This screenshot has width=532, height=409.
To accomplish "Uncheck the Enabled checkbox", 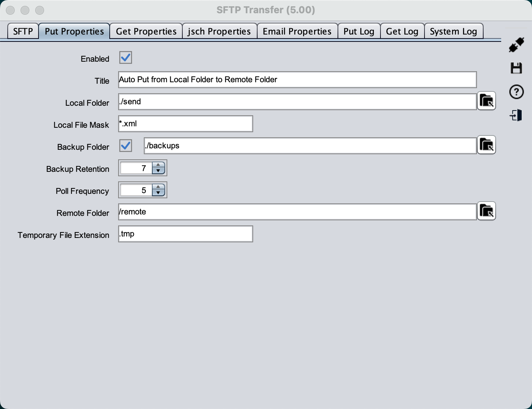I will coord(125,58).
